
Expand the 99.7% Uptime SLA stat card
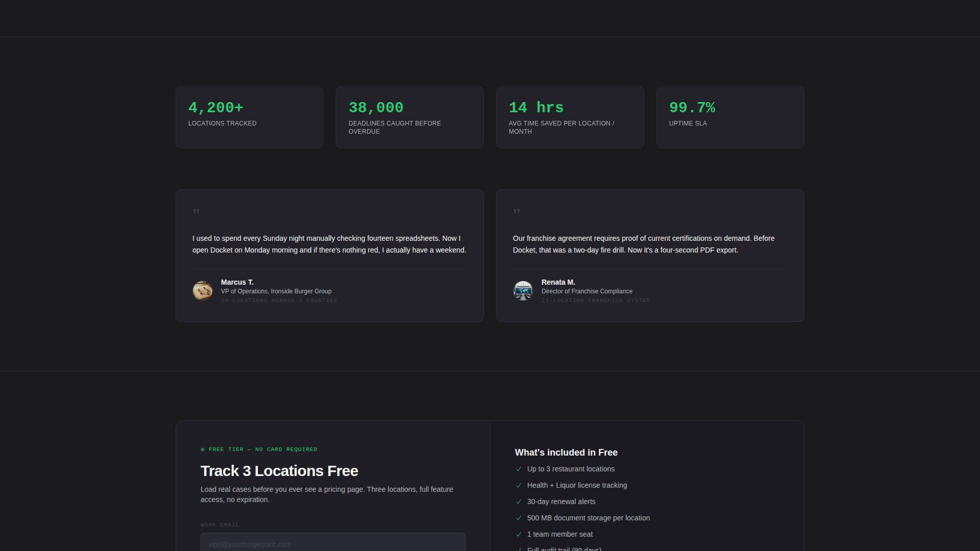730,117
